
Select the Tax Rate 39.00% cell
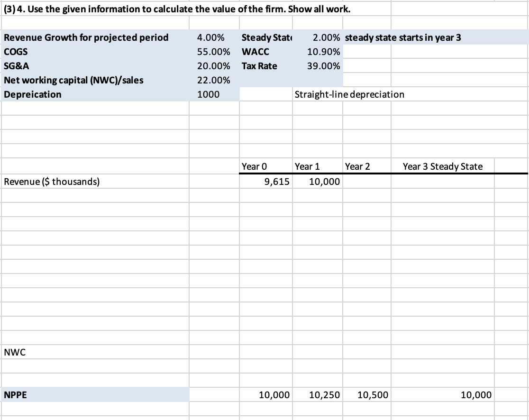click(318, 66)
